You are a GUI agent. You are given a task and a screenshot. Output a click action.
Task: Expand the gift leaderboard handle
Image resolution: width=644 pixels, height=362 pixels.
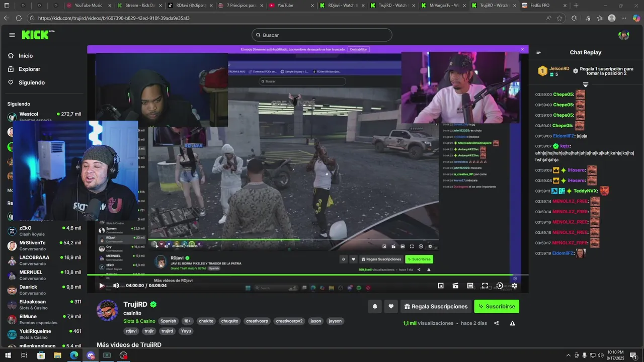coord(585,84)
